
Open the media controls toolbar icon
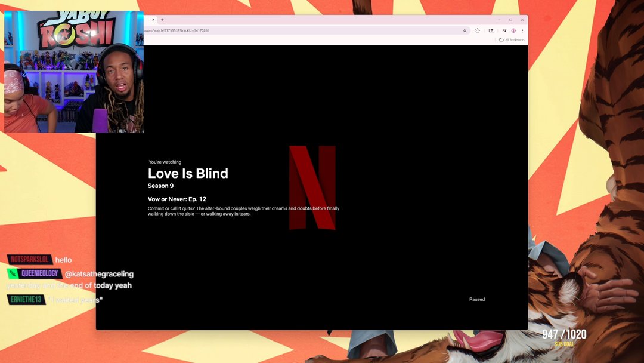[x=504, y=30]
